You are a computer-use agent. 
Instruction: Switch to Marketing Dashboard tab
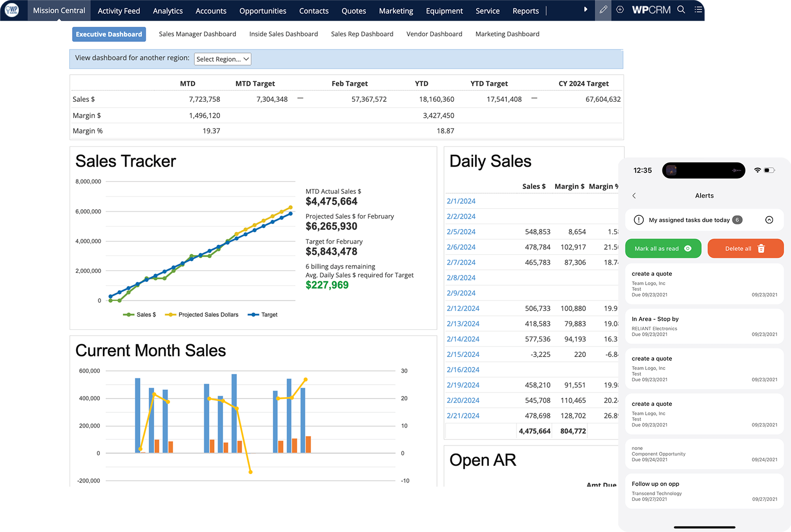507,34
